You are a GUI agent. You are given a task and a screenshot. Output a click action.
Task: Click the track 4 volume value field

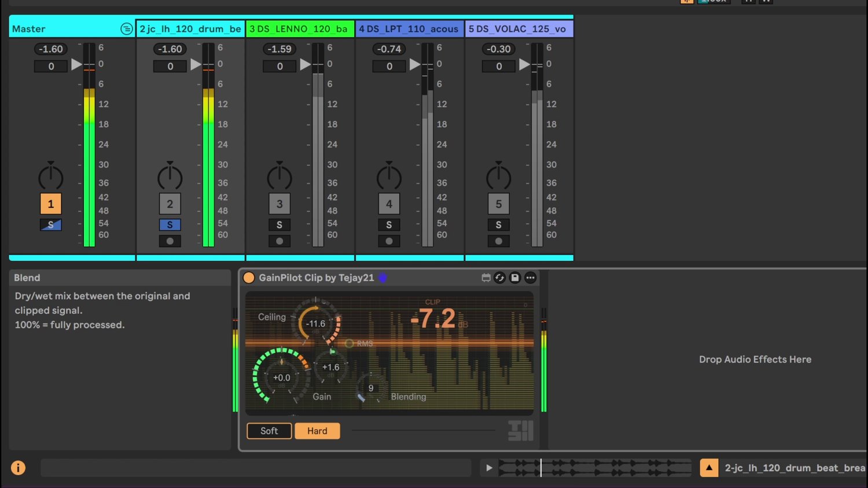(389, 67)
